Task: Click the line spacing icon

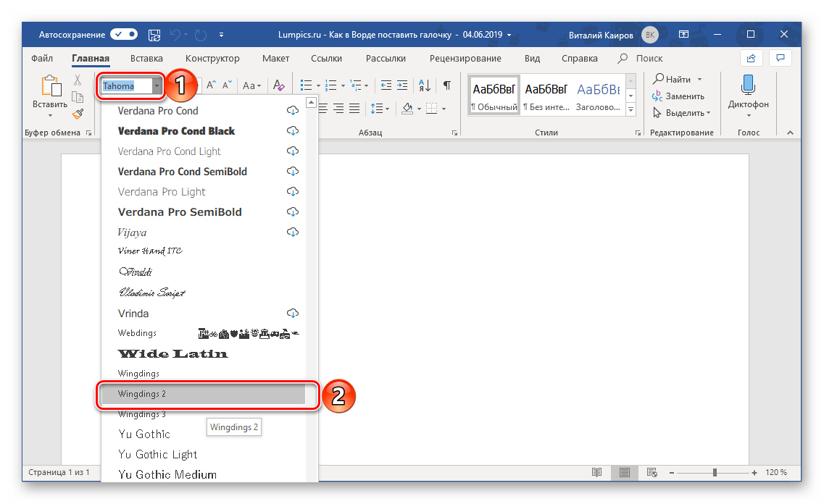Action: pos(376,109)
